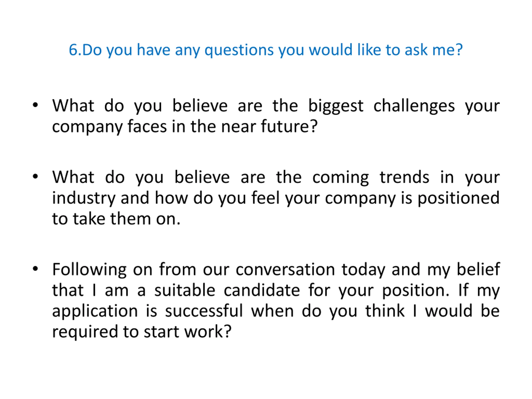Click the line 'company faces in the near future?'
Screen dimensions: 532x399
click(185, 127)
